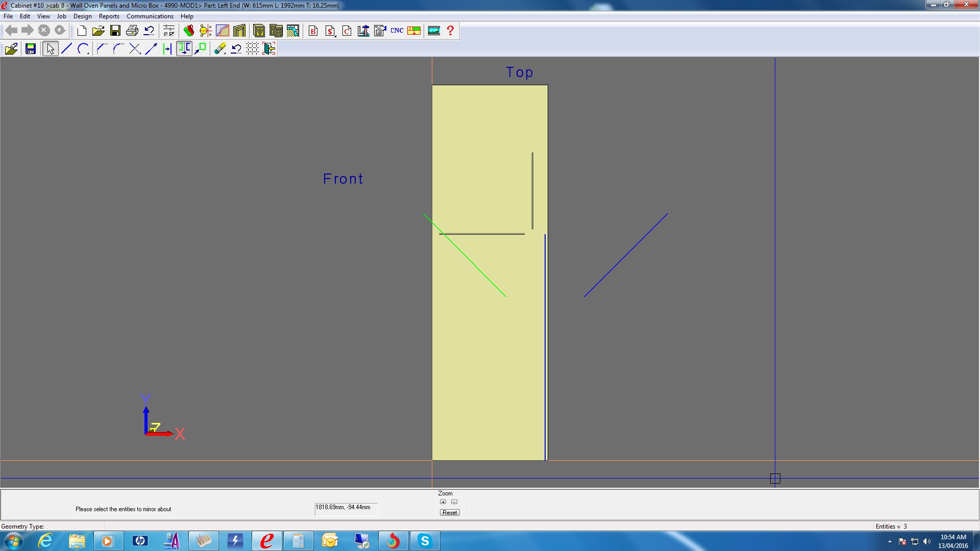Click the red question mark help icon
This screenshot has width=980, height=551.
(x=450, y=31)
